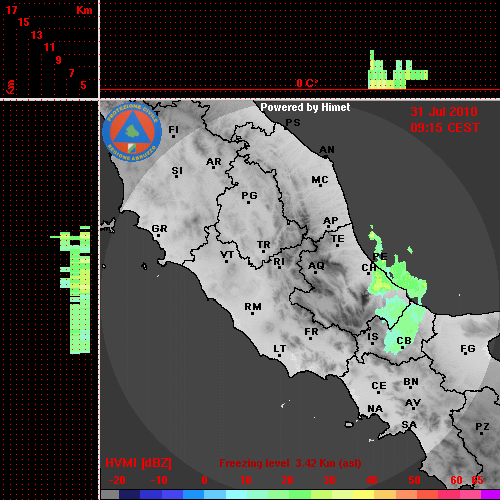Click the 20 dBZ scale value

(287, 480)
